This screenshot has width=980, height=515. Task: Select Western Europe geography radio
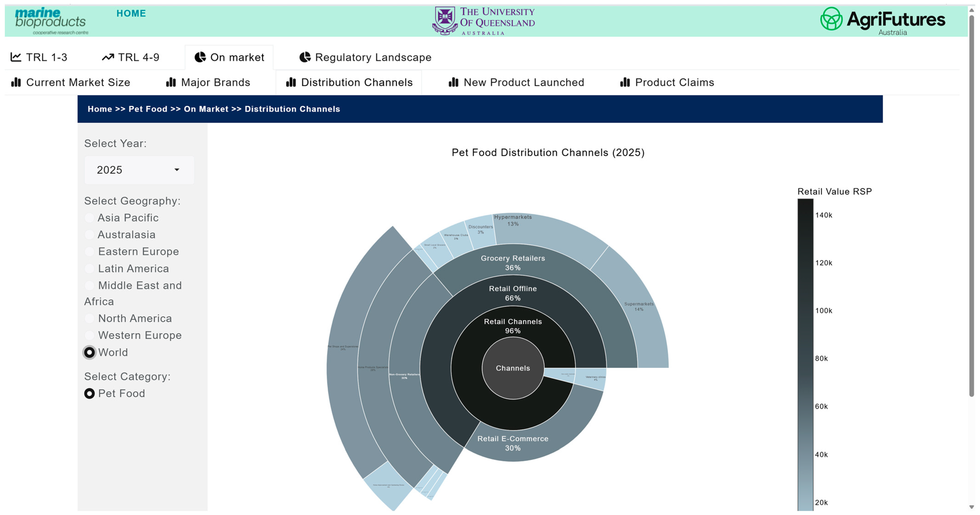89,335
